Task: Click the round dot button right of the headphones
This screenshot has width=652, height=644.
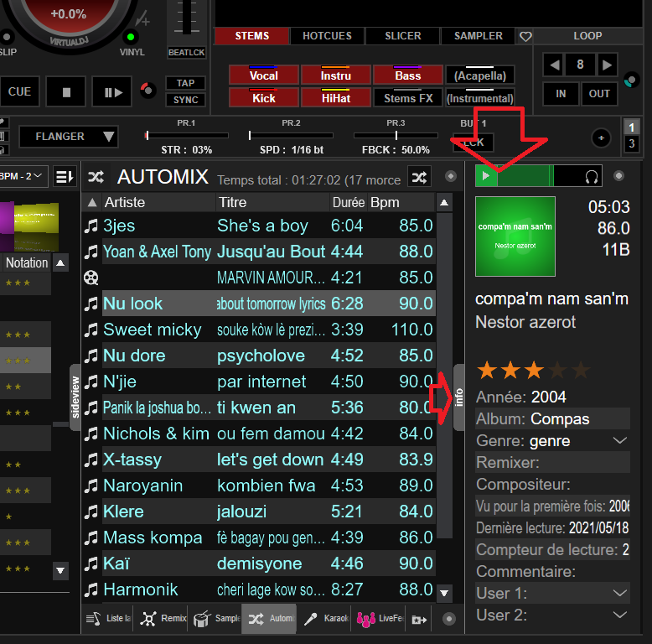Action: point(618,176)
